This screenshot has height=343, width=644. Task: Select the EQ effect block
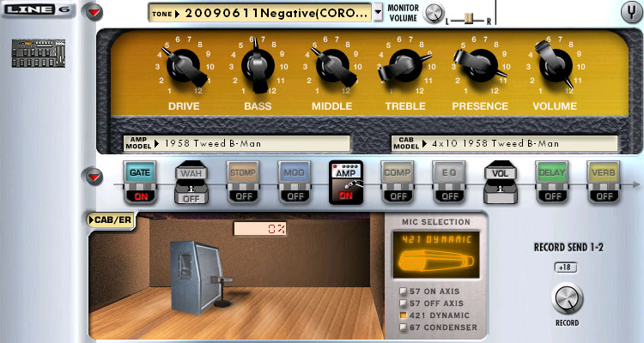(x=449, y=172)
